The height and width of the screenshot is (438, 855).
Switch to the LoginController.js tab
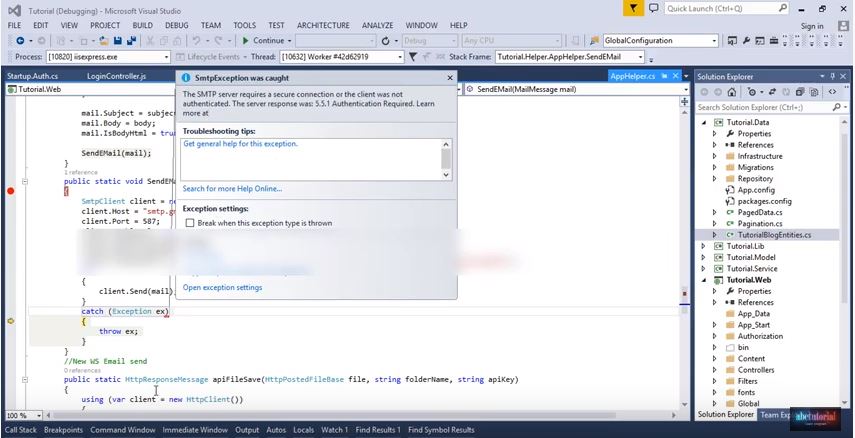(x=116, y=76)
